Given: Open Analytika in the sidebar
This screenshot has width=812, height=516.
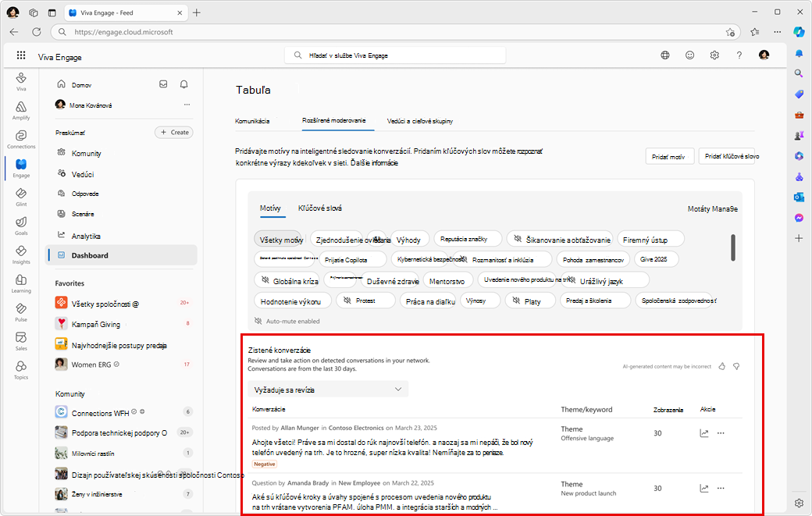Looking at the screenshot, I should tap(86, 236).
